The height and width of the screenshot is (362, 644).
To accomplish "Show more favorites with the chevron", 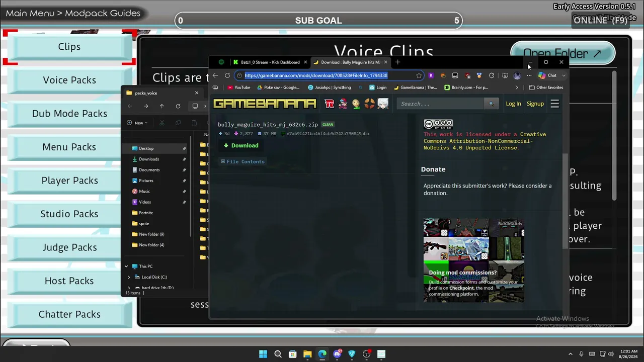I will point(517,87).
